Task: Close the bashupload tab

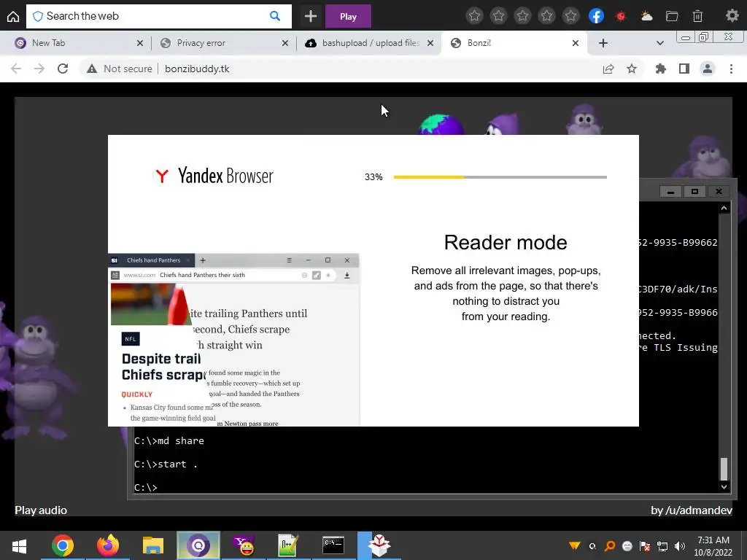Action: coord(430,43)
